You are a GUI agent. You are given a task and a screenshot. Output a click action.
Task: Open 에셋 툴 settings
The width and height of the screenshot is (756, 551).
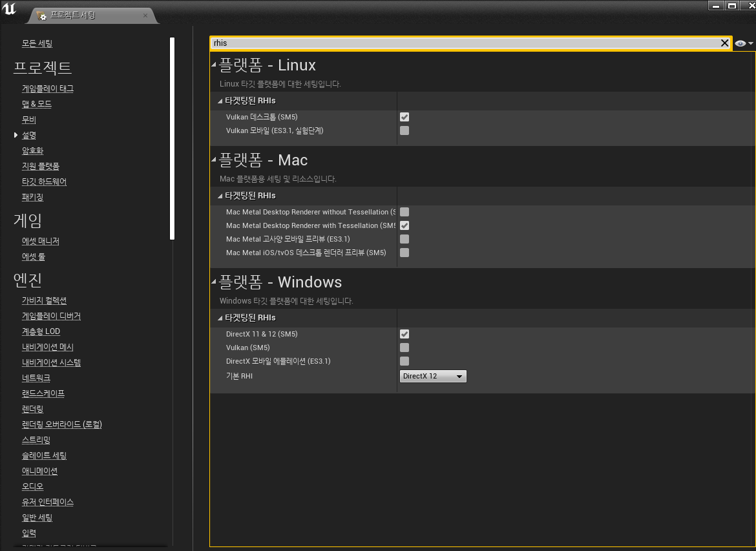(33, 256)
